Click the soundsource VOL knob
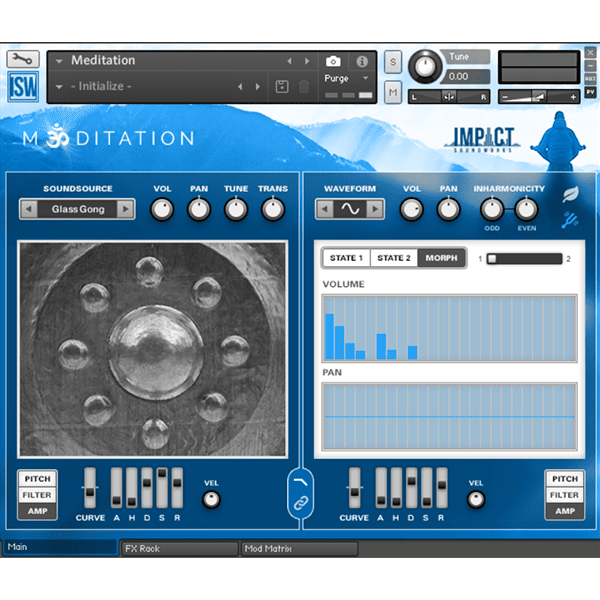 [x=162, y=210]
